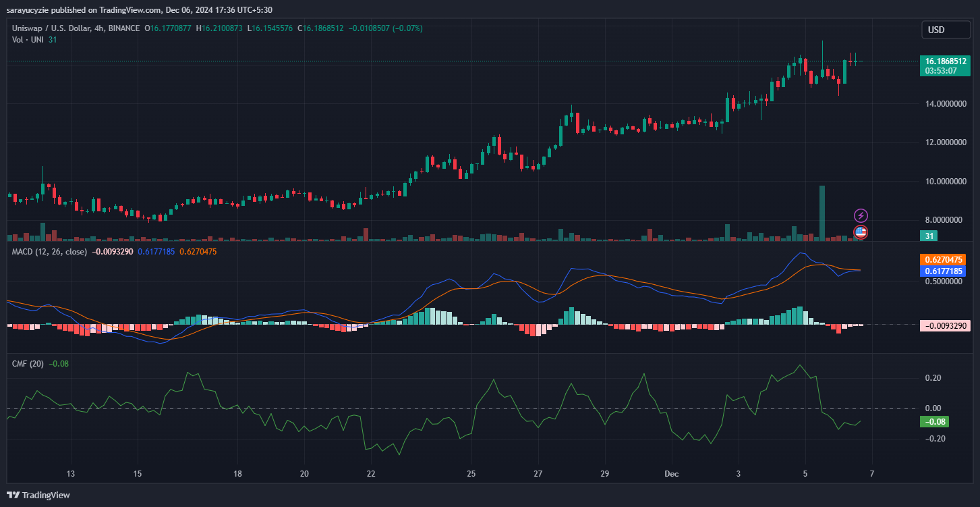Click the green −0.08 CMF axis tag
Screen dimensions: 980x507
click(x=933, y=422)
